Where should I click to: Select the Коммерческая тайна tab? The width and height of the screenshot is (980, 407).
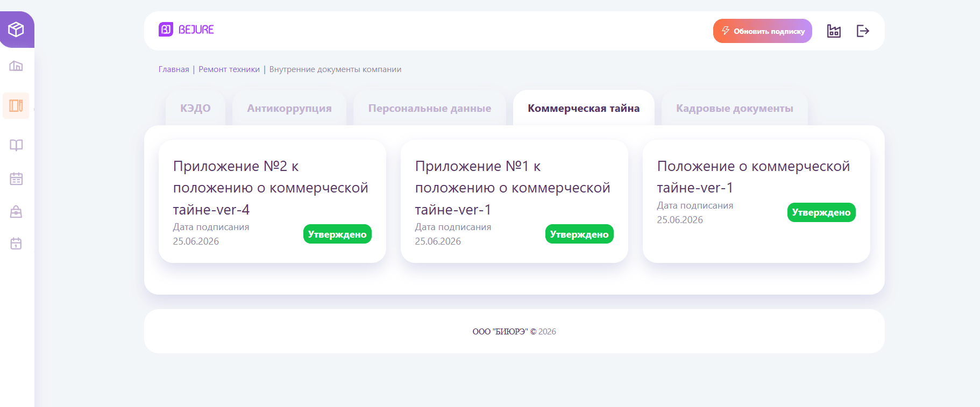point(584,108)
